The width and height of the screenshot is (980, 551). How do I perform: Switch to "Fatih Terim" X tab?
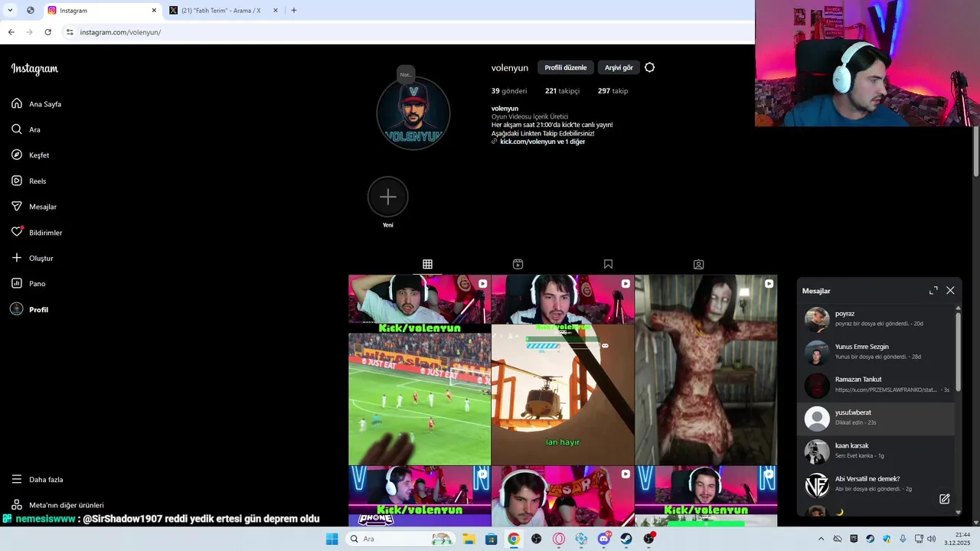[221, 11]
